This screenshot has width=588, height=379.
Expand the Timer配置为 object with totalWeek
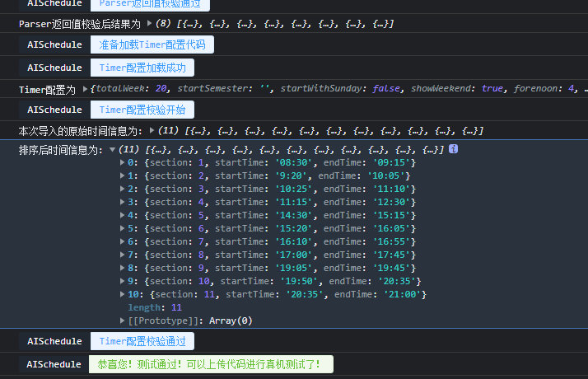pos(86,89)
